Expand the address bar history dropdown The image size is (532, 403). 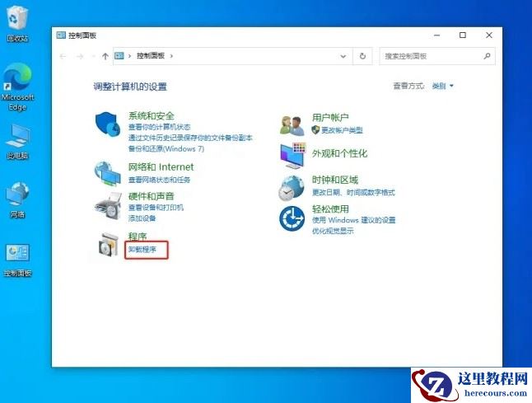[x=343, y=56]
